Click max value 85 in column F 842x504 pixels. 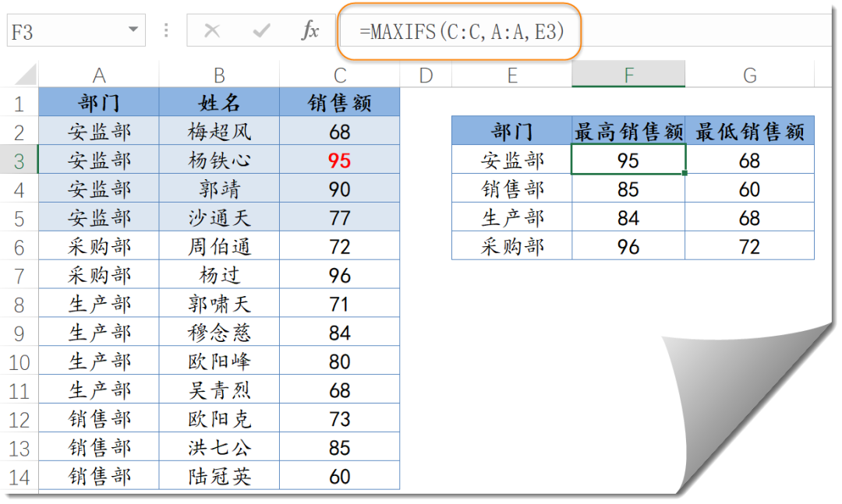(x=628, y=189)
